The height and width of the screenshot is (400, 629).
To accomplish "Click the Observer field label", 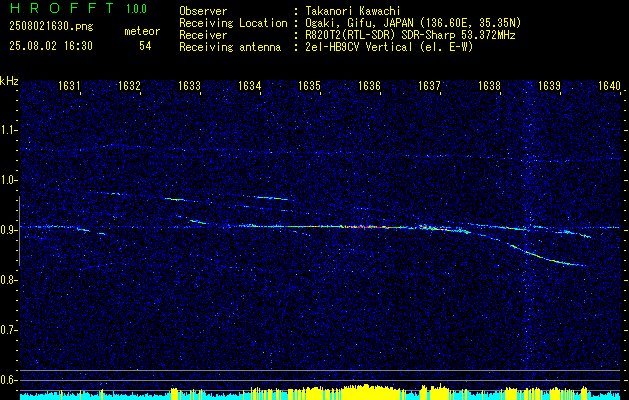I will (203, 11).
